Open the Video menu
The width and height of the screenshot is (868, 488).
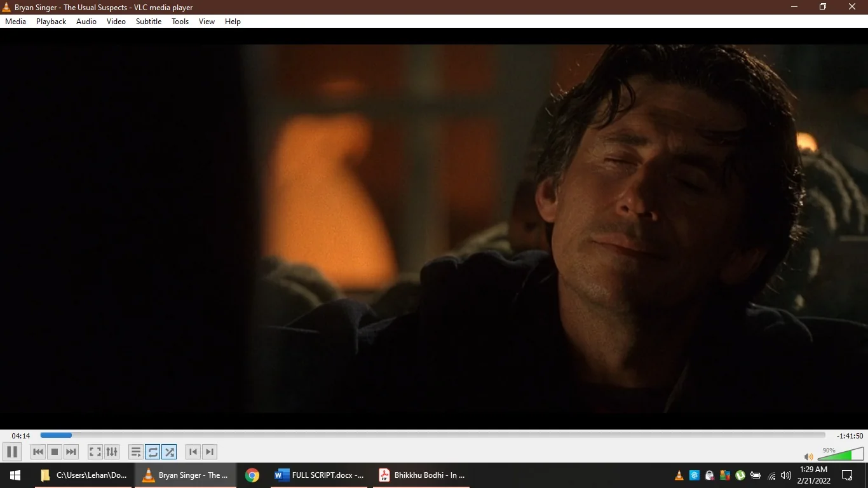[116, 22]
